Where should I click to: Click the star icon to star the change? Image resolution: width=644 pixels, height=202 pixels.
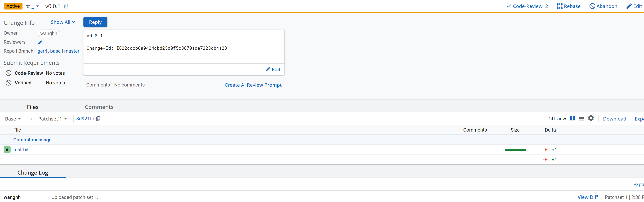(x=28, y=6)
